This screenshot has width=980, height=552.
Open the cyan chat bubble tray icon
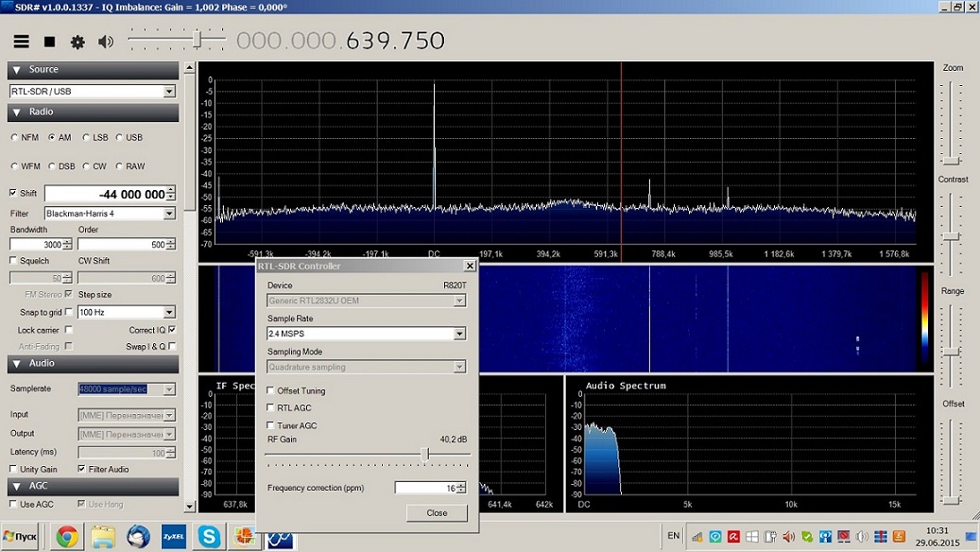point(715,536)
